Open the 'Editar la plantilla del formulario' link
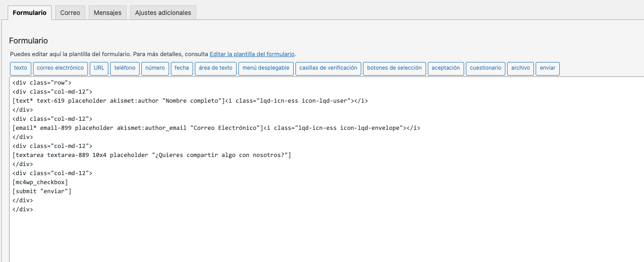 (x=252, y=54)
